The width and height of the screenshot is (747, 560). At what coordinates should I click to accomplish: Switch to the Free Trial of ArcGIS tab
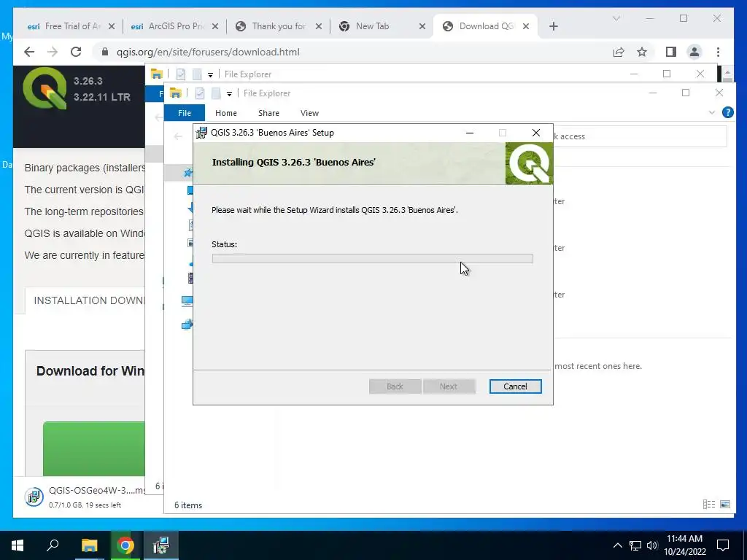tap(71, 26)
